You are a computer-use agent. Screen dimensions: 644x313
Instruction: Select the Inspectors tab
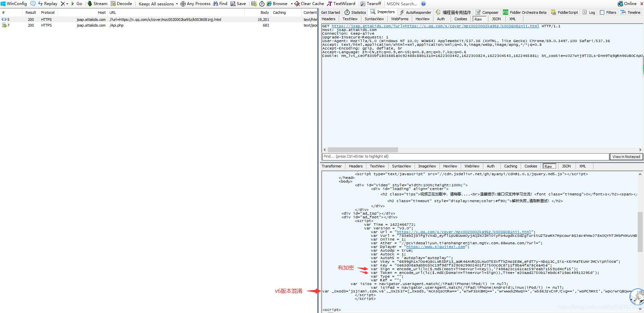pos(382,12)
